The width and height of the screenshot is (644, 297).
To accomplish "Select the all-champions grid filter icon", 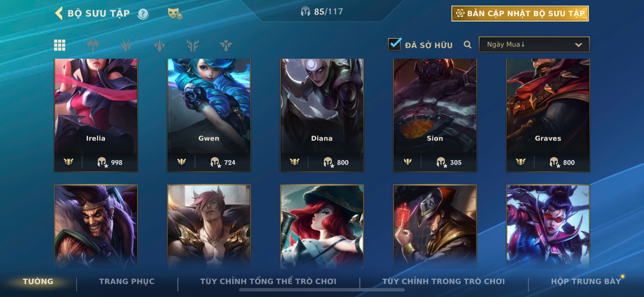I will pyautogui.click(x=59, y=45).
